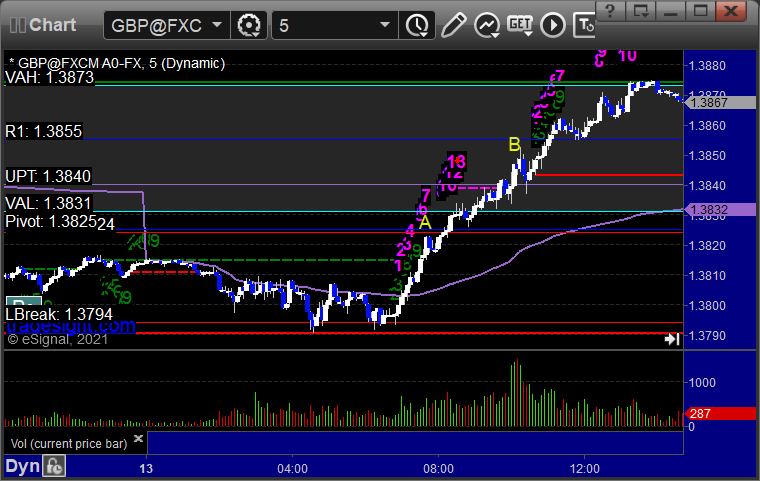Click the 04:00 time axis label
760x481 pixels.
[292, 469]
